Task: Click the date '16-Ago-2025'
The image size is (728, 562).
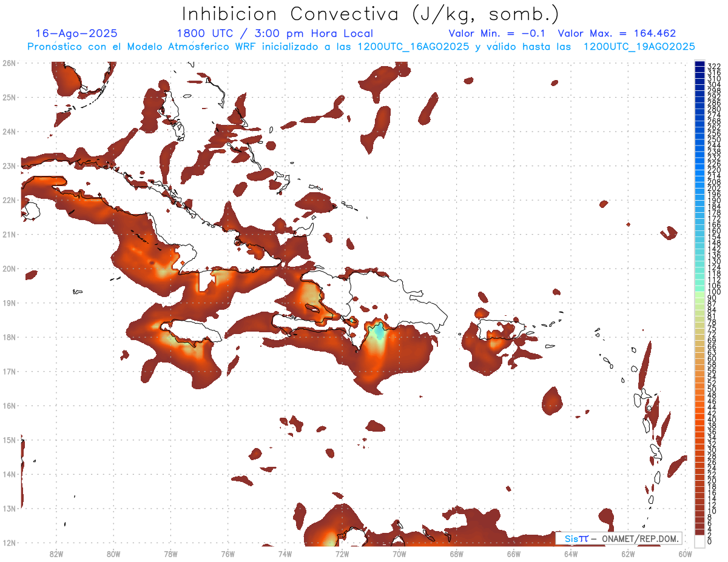Action: [x=76, y=34]
